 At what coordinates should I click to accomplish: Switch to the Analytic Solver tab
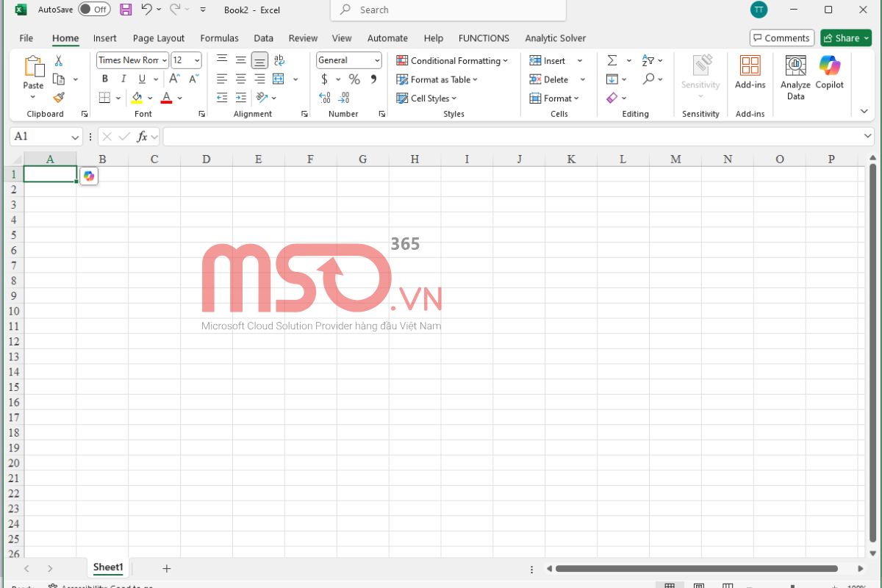[556, 38]
